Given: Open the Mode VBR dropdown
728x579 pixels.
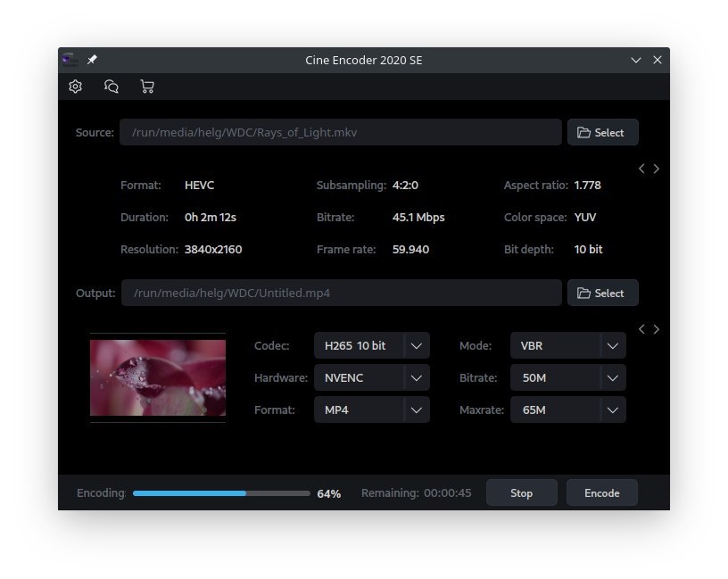Looking at the screenshot, I should (567, 345).
